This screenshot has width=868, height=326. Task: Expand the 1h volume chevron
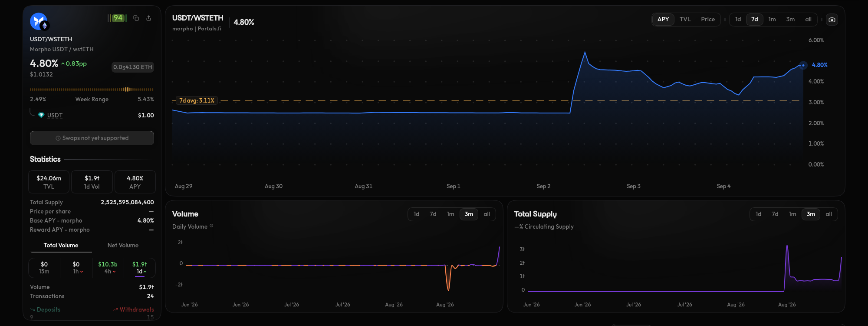[x=82, y=272]
